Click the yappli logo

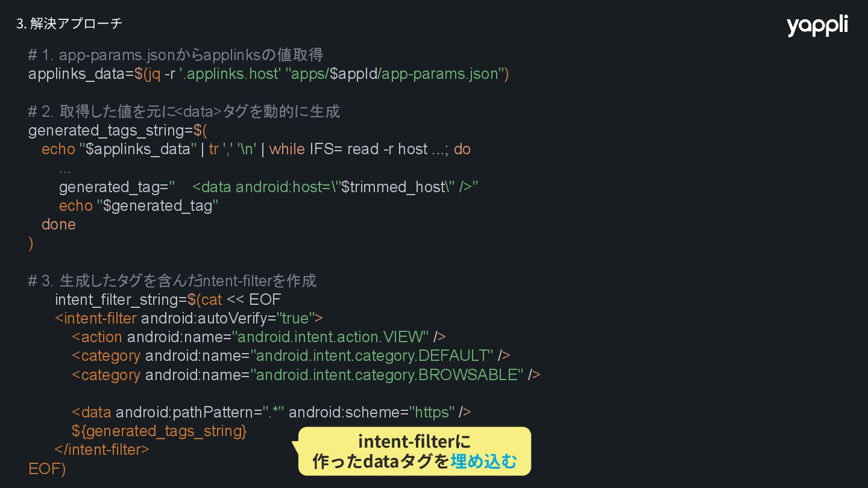click(x=817, y=25)
